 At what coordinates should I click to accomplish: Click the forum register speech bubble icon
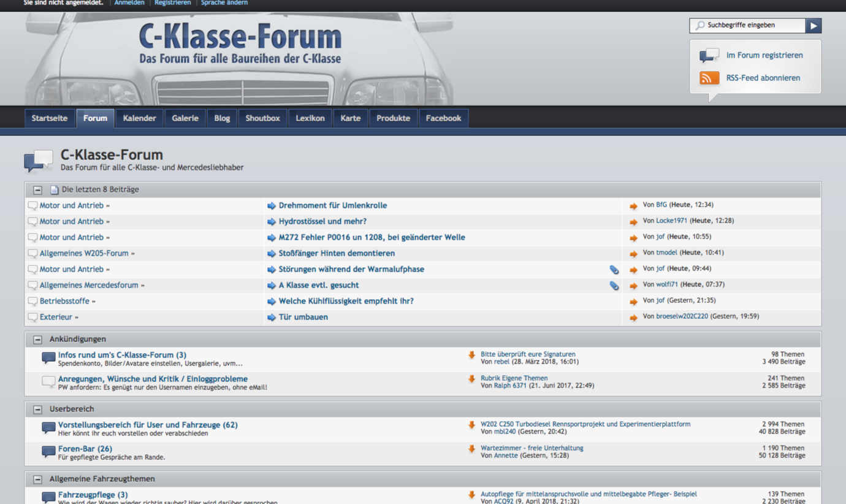(x=709, y=55)
